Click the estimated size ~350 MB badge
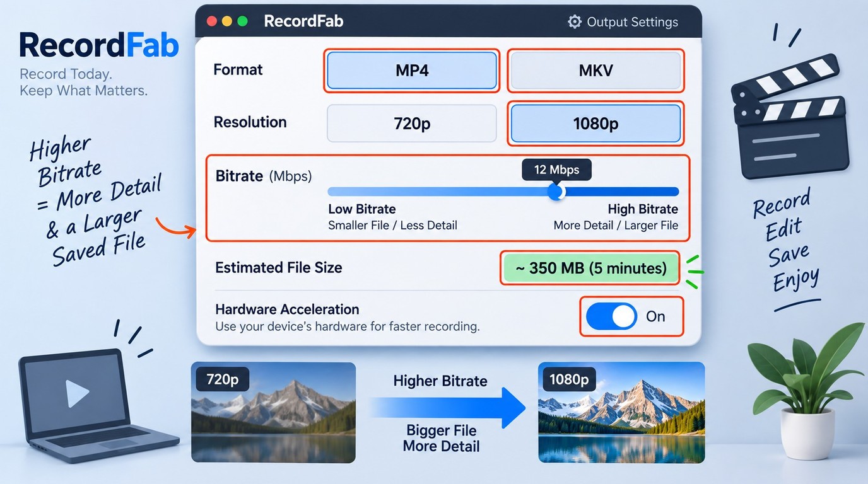Screen dimensions: 868x484 (591, 268)
